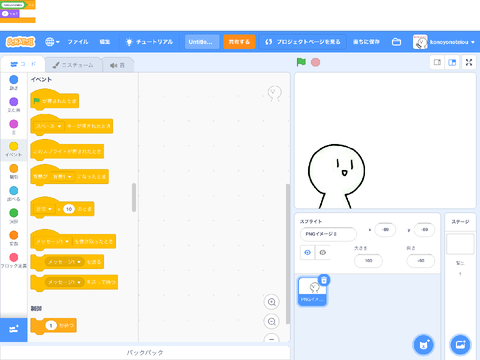Stop the project with the red stop button
The width and height of the screenshot is (480, 360).
(315, 62)
